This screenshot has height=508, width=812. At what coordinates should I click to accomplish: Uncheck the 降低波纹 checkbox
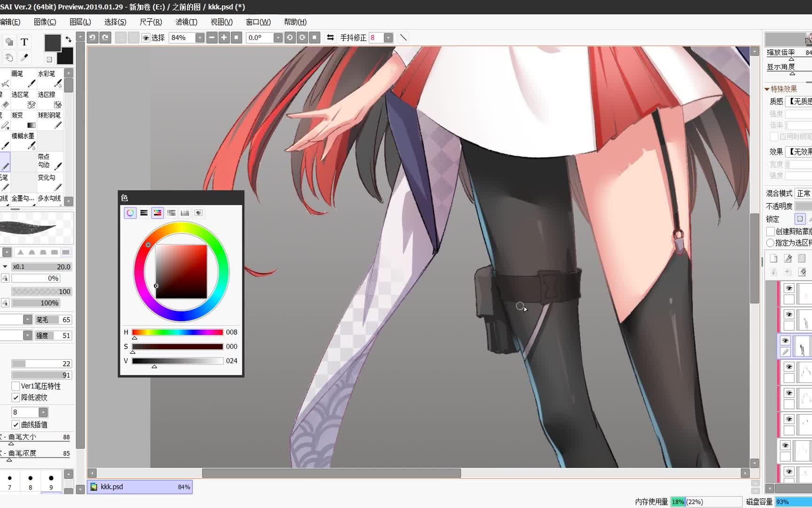[x=16, y=398]
